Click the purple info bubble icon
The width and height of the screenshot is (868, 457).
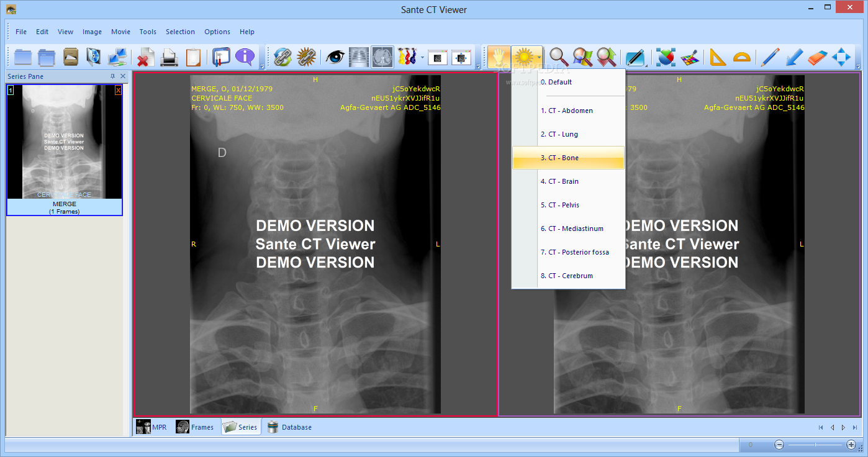pos(245,57)
